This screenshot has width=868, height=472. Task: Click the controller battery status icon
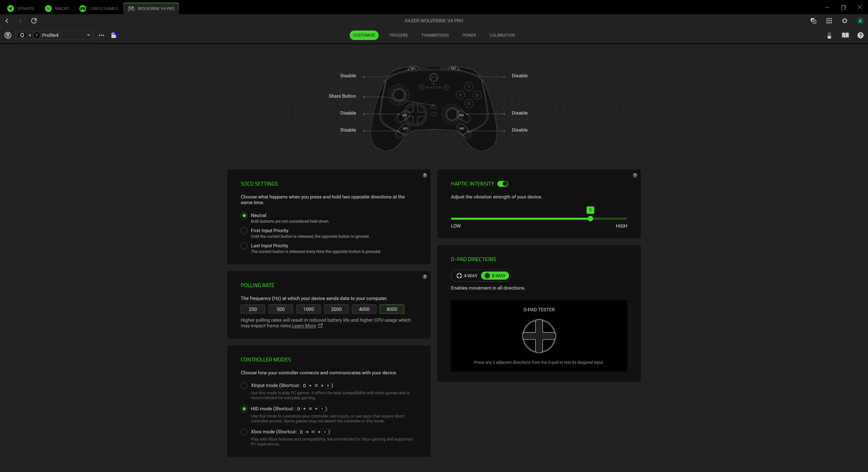pyautogui.click(x=829, y=35)
